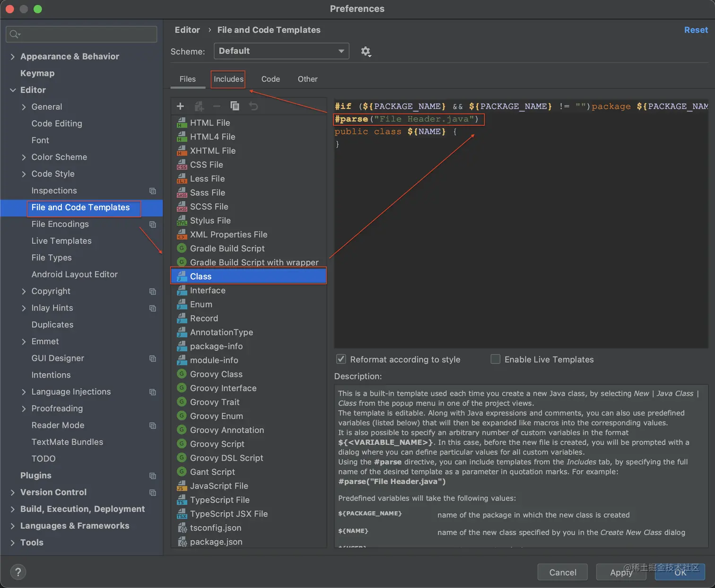Expand the Color Scheme subsection
The height and width of the screenshot is (588, 715).
pyautogui.click(x=24, y=157)
